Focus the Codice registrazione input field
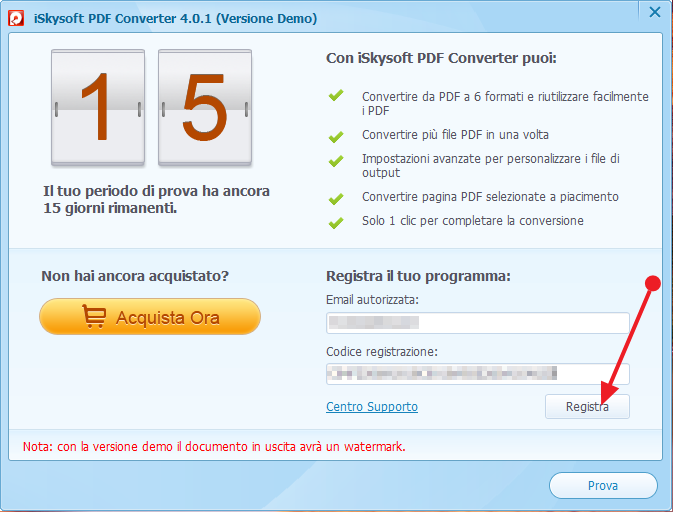This screenshot has height=512, width=673. point(478,374)
